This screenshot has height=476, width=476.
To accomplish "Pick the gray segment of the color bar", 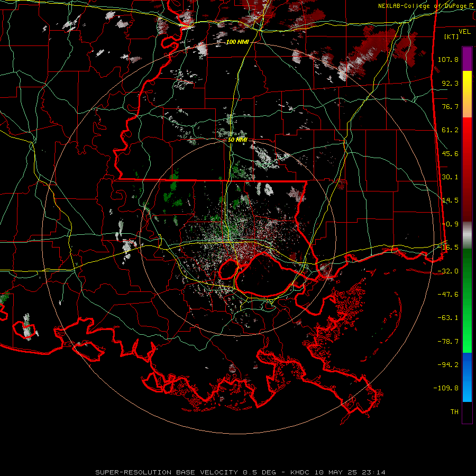I will 467,235.
